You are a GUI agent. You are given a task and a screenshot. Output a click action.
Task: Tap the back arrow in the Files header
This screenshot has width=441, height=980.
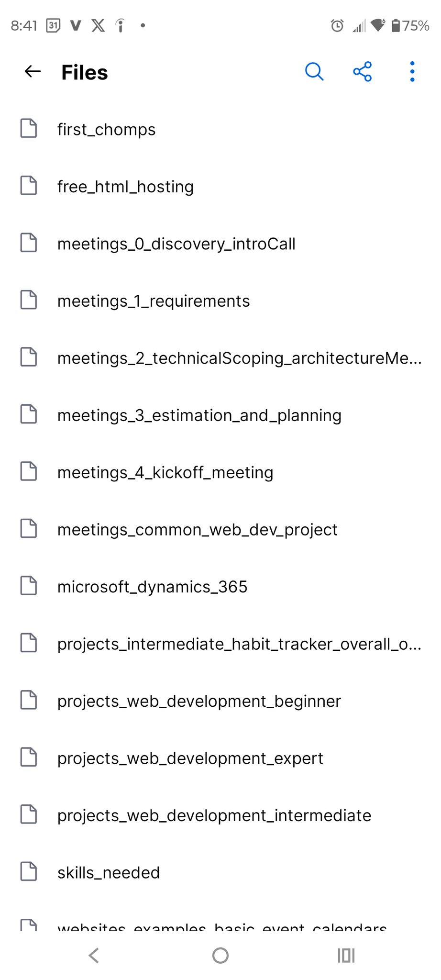(33, 72)
